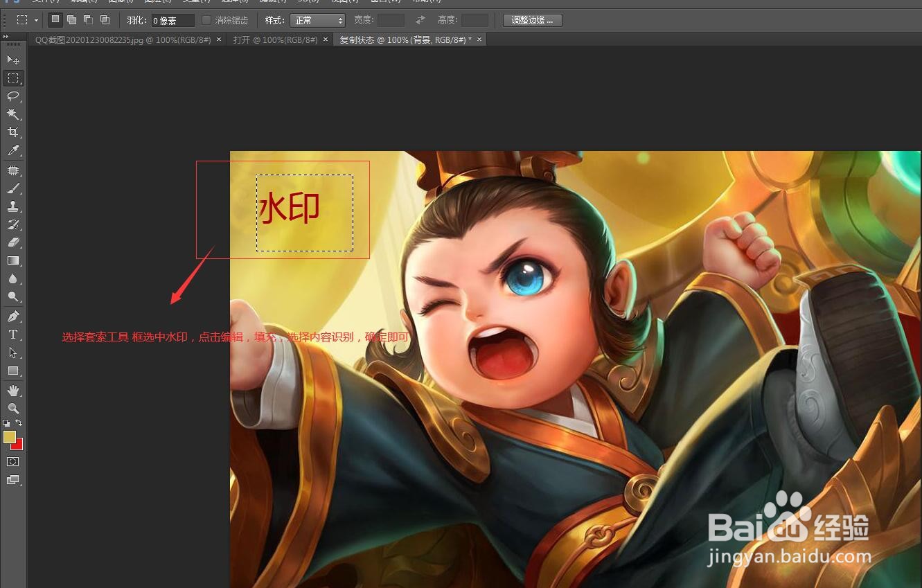Select the Clone Stamp tool
Screen dimensions: 922x588
(13, 206)
